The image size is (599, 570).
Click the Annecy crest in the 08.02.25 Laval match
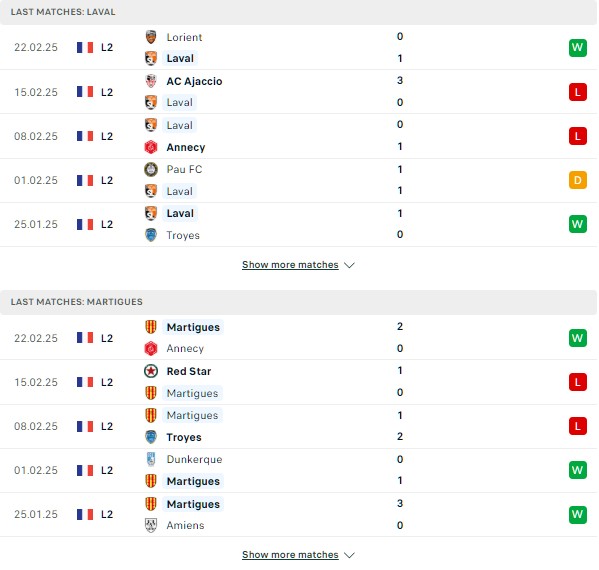tap(151, 147)
